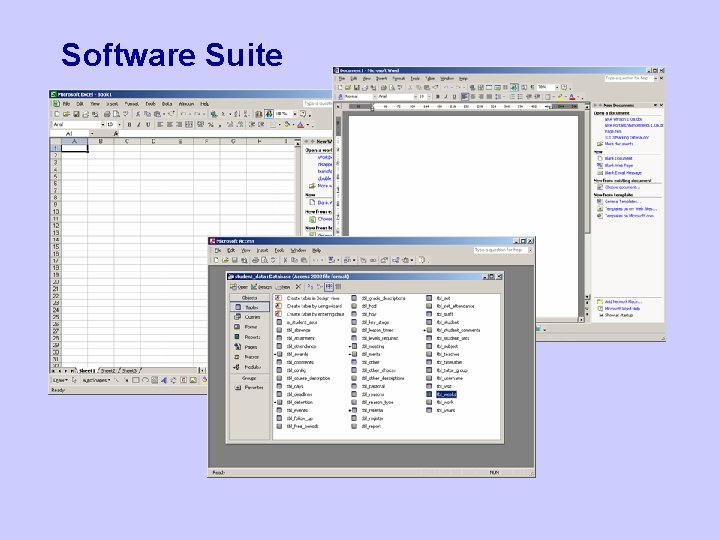Click Word's Type a question for help box
Screen dimensions: 720x540
click(630, 79)
